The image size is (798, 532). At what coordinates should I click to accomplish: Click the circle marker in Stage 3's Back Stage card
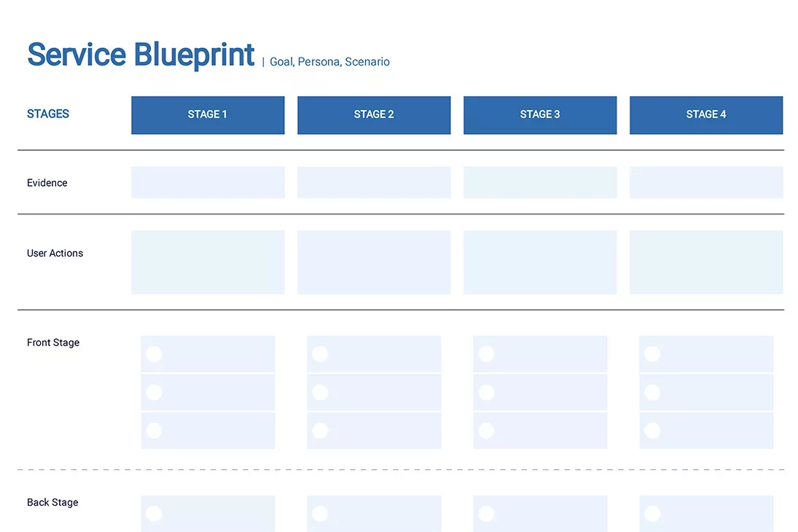tap(486, 514)
